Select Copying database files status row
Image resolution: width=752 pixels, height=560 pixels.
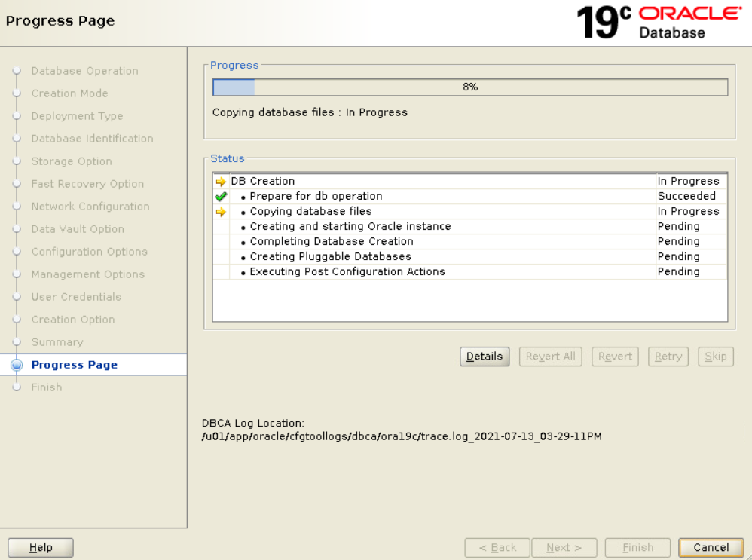pos(470,212)
